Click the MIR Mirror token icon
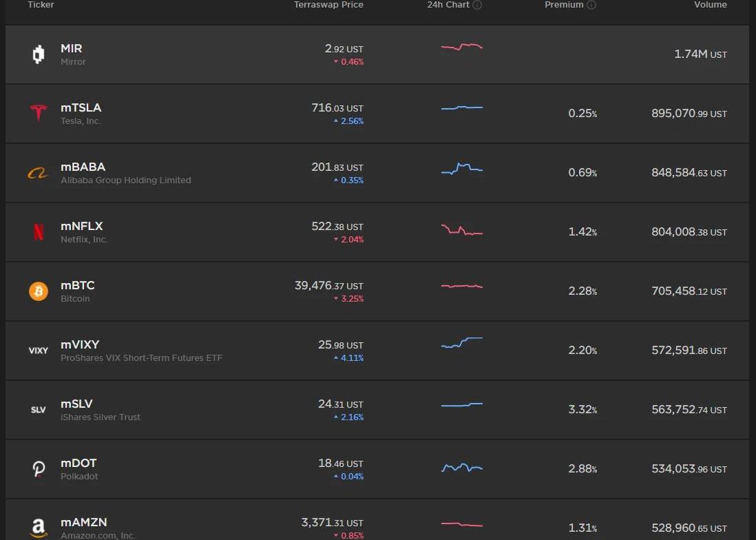This screenshot has width=756, height=540. 39,54
